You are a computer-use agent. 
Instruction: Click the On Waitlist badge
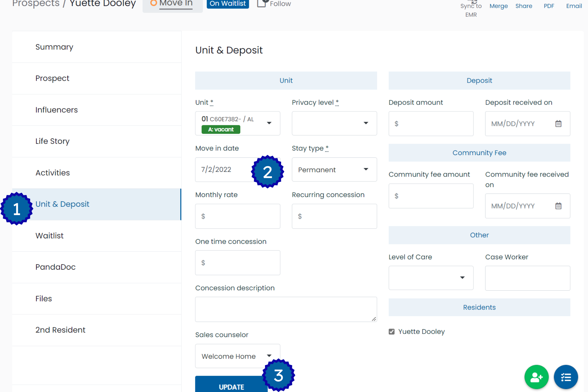coord(228,3)
